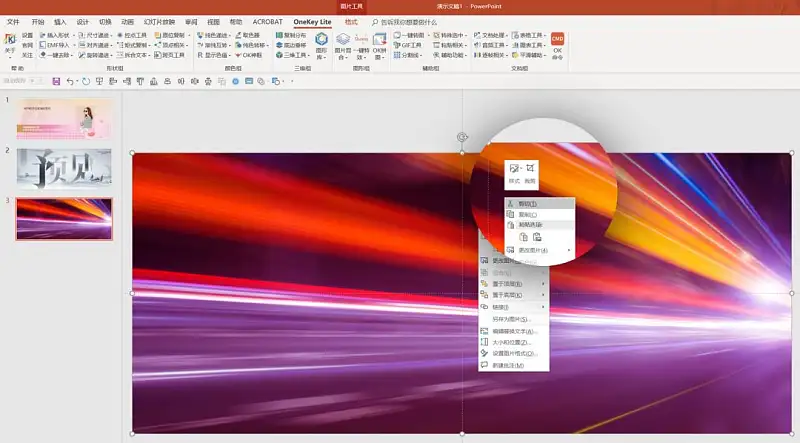Screen dimensions: 800x443
Task: Choose 置于底层 Send to Back in context menu
Action: pos(514,295)
